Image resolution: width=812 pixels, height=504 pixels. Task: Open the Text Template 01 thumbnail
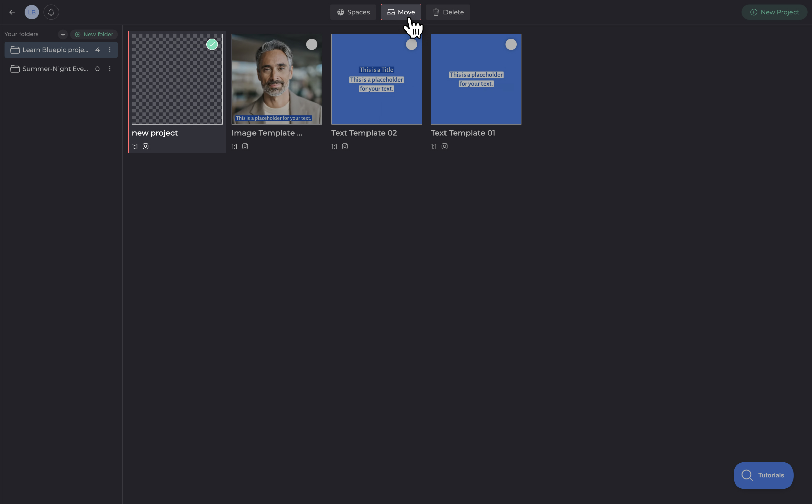click(476, 79)
